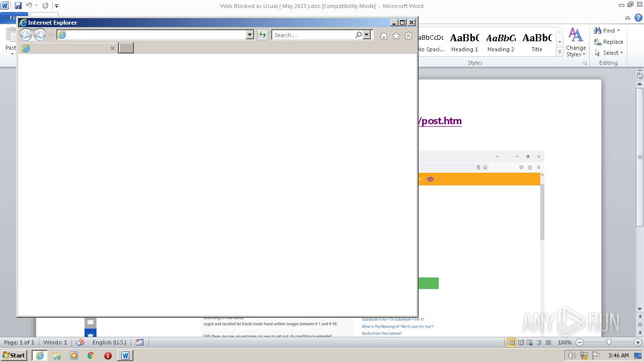Open Favorites star in Internet Explorer
Screen dimensions: 644x362
click(x=396, y=36)
